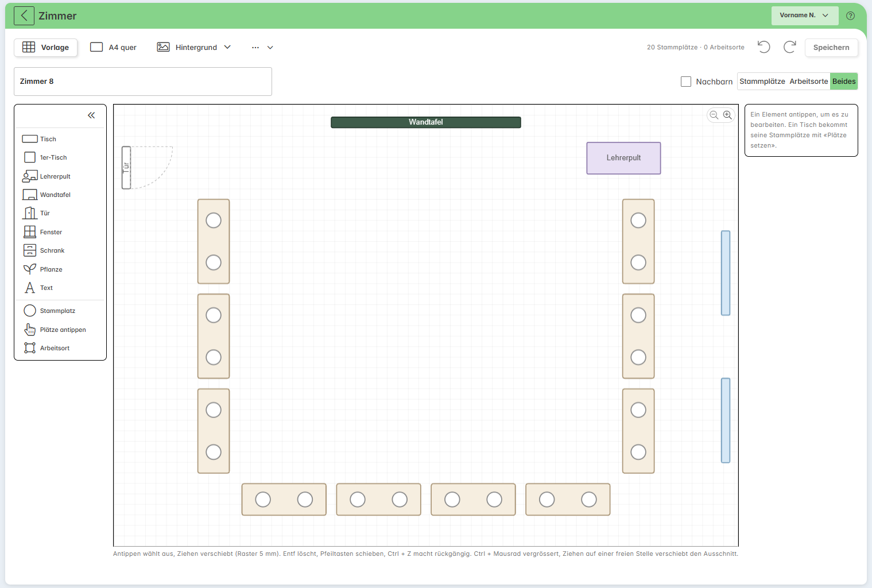Open the Vorname N. user menu
This screenshot has width=872, height=588.
point(804,16)
